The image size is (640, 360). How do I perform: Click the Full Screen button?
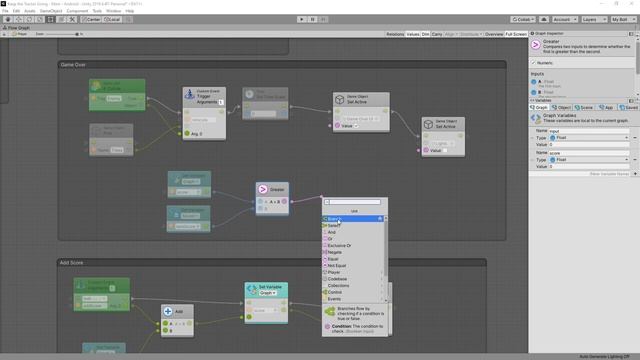(x=516, y=34)
